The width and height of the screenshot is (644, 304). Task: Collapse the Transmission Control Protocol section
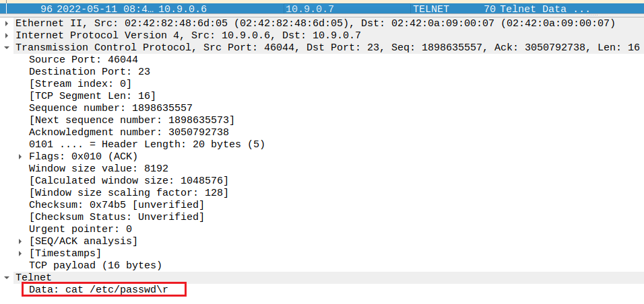click(7, 47)
